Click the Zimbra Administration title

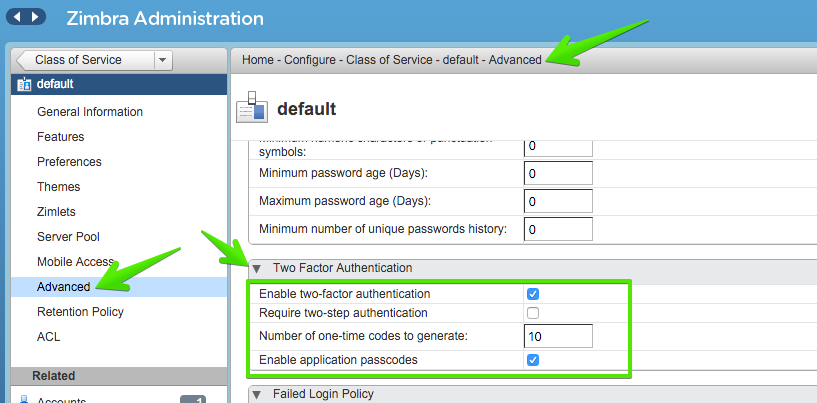tap(165, 18)
